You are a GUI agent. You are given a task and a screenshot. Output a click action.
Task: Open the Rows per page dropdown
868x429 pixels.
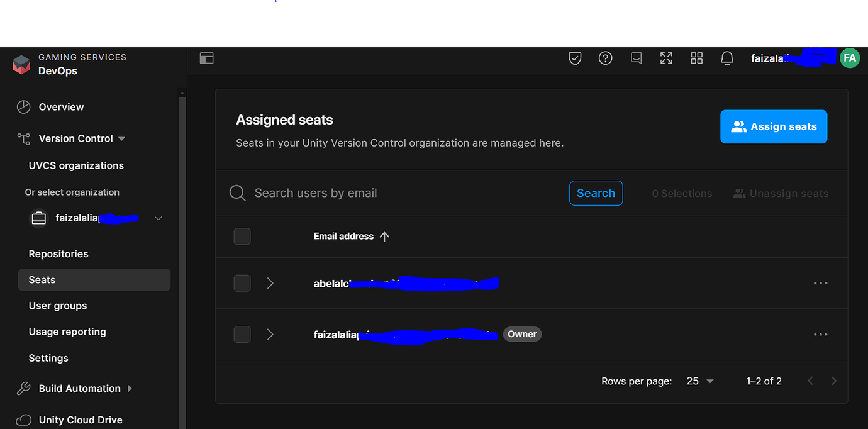click(699, 381)
